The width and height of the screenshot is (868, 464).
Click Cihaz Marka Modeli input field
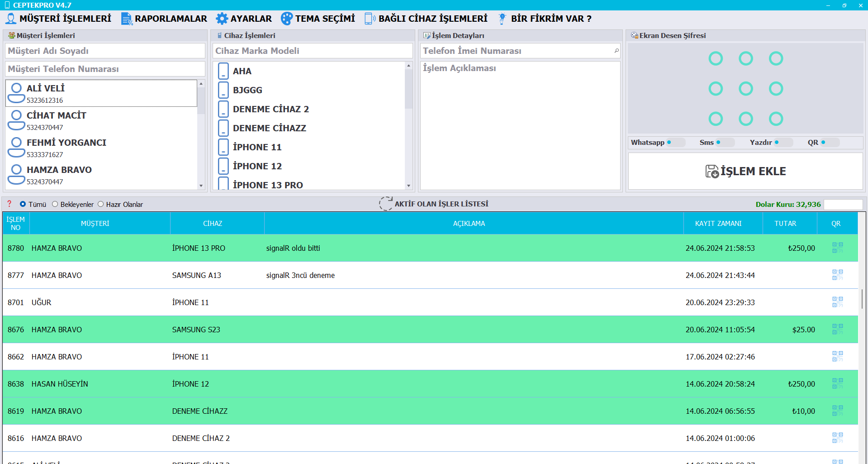[313, 51]
